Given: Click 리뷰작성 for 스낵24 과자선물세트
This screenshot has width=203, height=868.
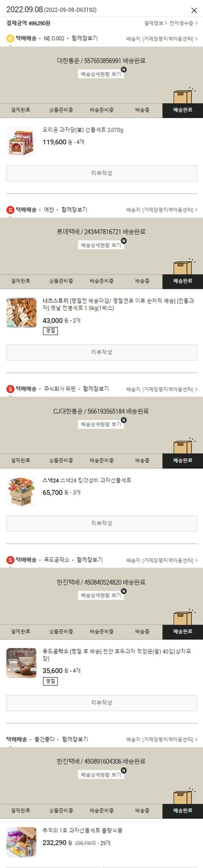Looking at the screenshot, I should [102, 523].
